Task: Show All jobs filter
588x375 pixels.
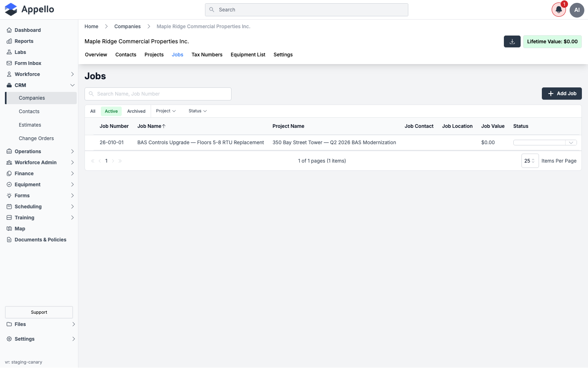Action: click(x=93, y=111)
